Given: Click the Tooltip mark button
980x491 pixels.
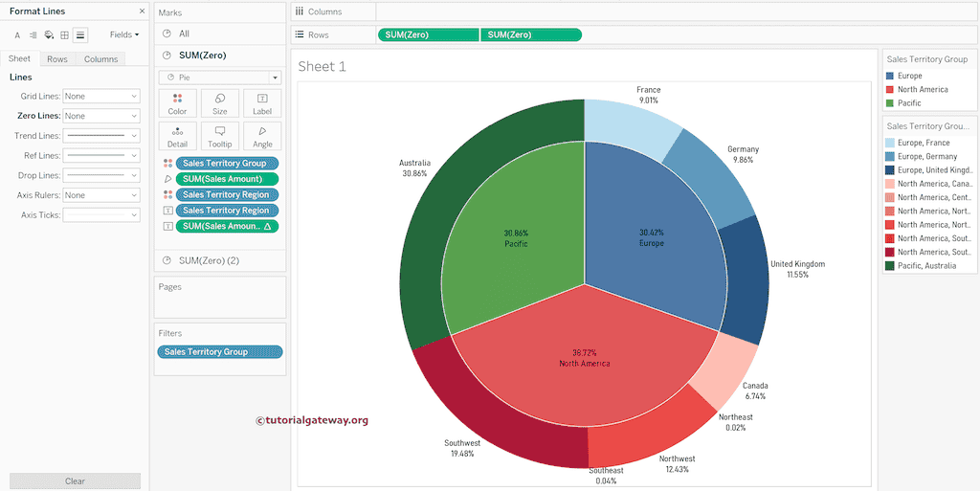Looking at the screenshot, I should pyautogui.click(x=220, y=136).
